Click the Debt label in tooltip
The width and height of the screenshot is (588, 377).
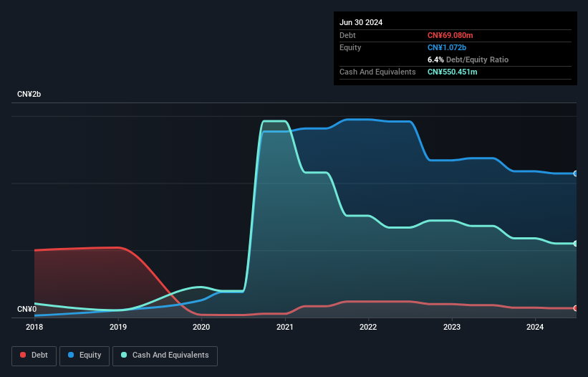(x=347, y=35)
